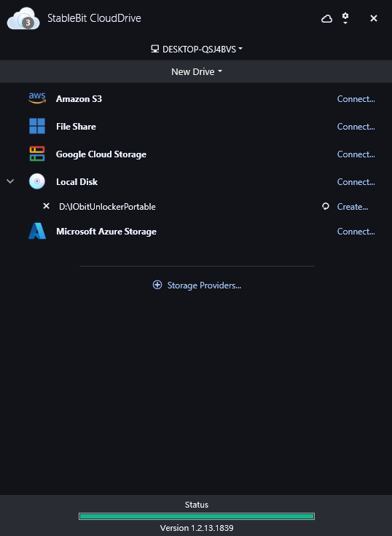Connect to File Share
392x536 pixels.
(356, 127)
